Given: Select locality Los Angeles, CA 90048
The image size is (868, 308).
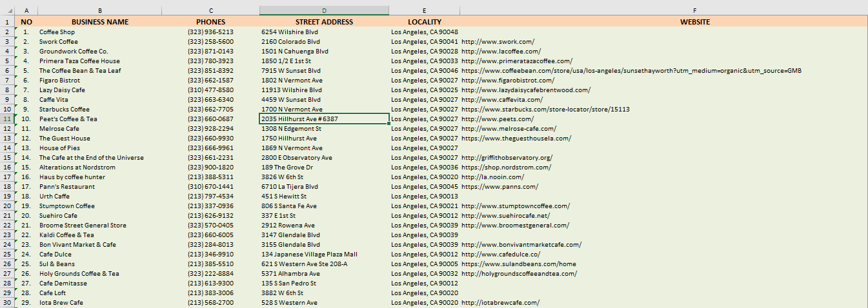Looking at the screenshot, I should [x=425, y=32].
